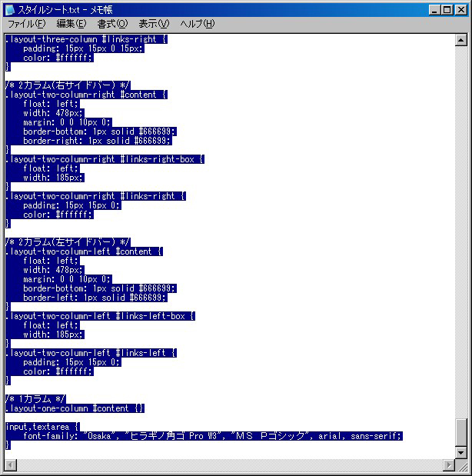Maximize the メモ帳 window
The height and width of the screenshot is (476, 472).
click(x=447, y=10)
